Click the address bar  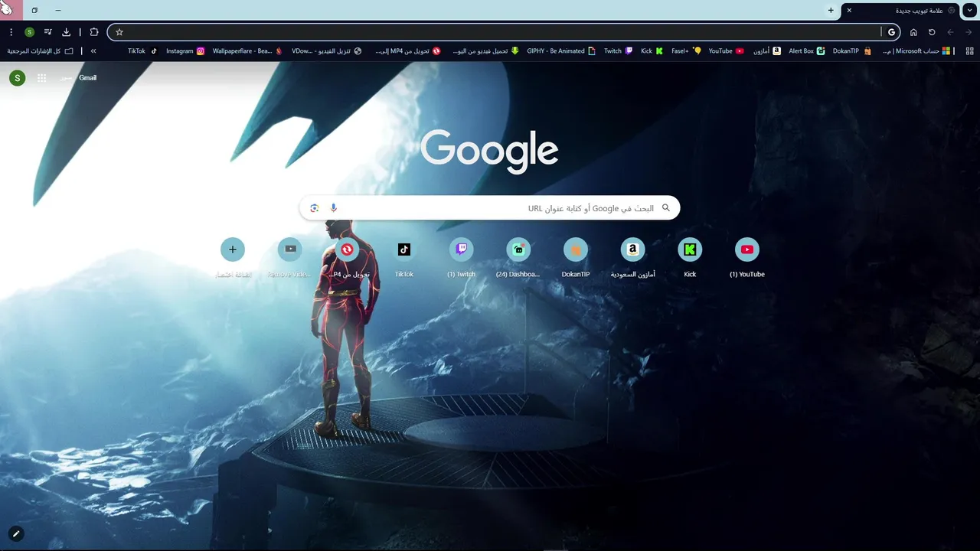coord(505,32)
